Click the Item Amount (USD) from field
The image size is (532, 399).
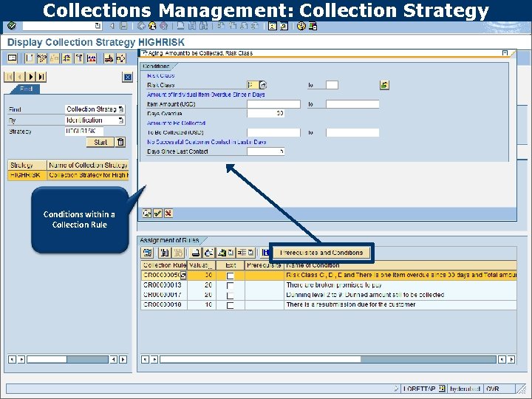click(x=274, y=104)
